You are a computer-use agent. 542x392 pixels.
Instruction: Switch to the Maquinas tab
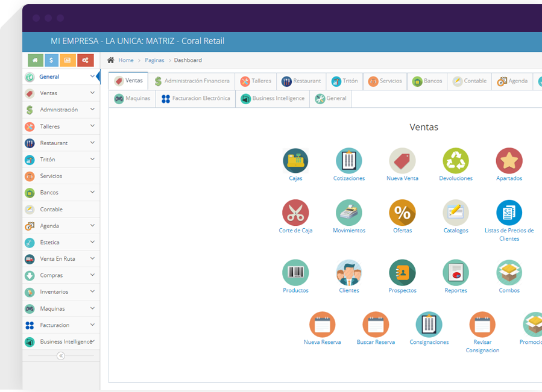(x=133, y=98)
